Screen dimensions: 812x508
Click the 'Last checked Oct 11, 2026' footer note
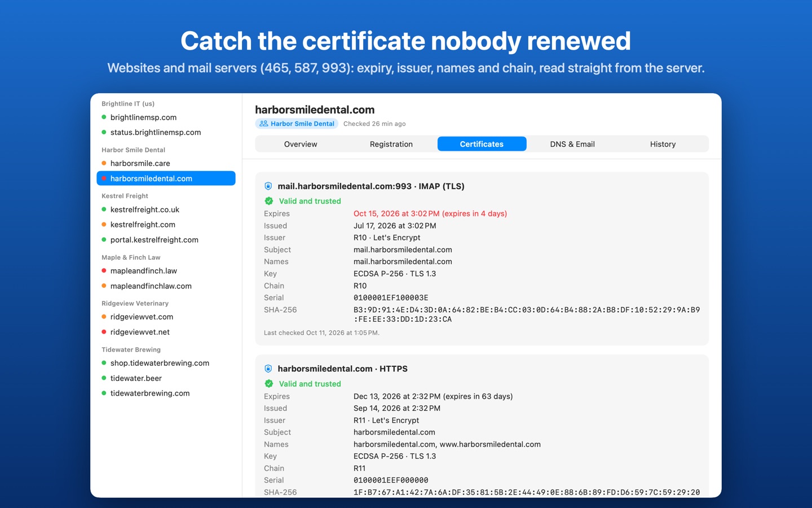[321, 333]
